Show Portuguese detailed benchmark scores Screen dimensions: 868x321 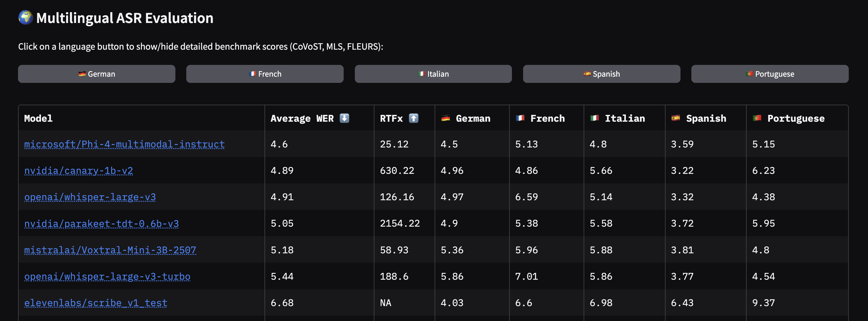point(770,74)
